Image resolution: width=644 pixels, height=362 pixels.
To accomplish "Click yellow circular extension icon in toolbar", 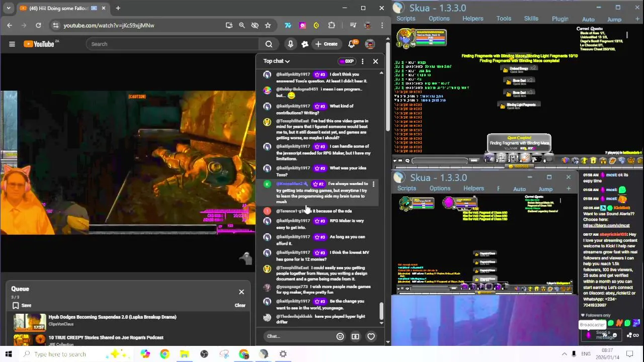I will pyautogui.click(x=316, y=25).
